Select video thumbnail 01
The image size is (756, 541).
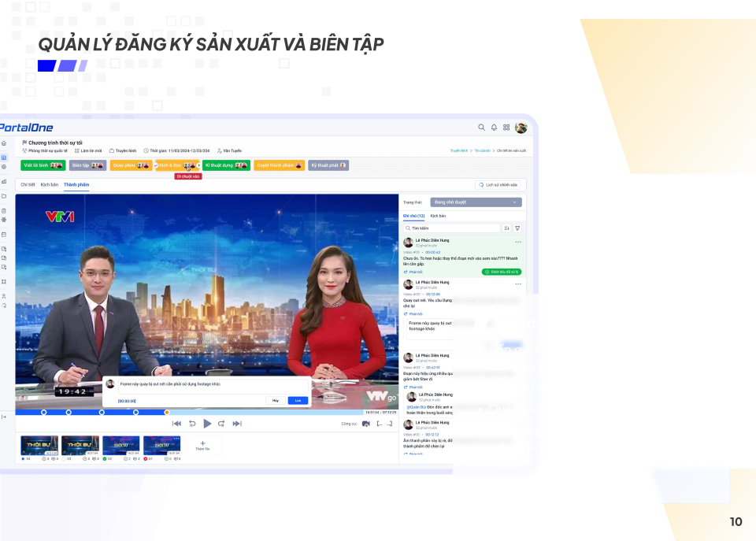click(162, 446)
